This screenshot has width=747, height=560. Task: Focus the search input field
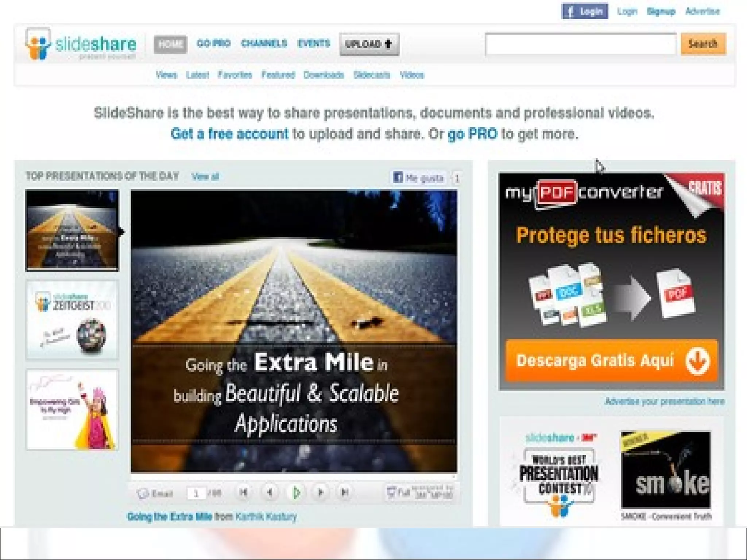(x=581, y=44)
